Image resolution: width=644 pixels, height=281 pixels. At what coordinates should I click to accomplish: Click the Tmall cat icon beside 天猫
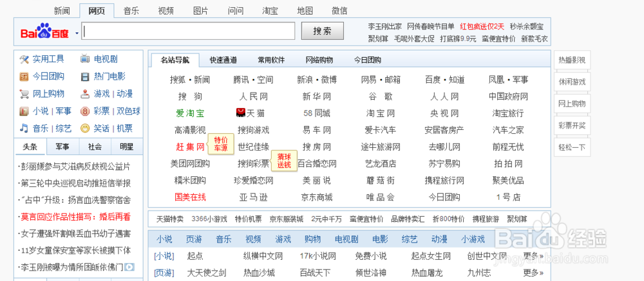click(x=241, y=113)
